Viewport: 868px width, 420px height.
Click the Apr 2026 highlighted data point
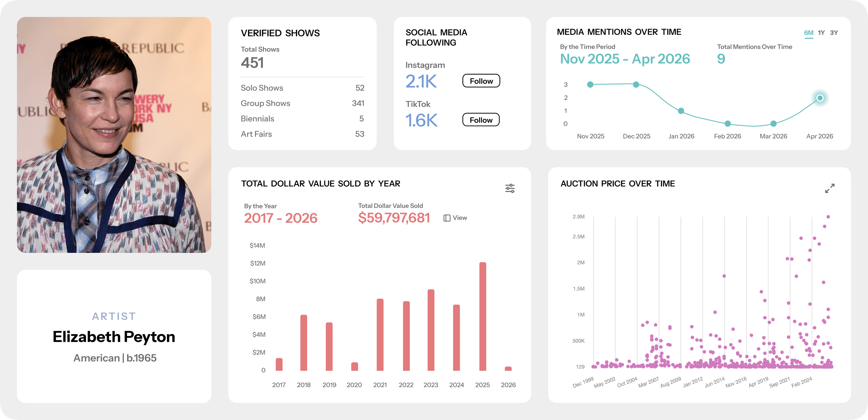(x=820, y=98)
